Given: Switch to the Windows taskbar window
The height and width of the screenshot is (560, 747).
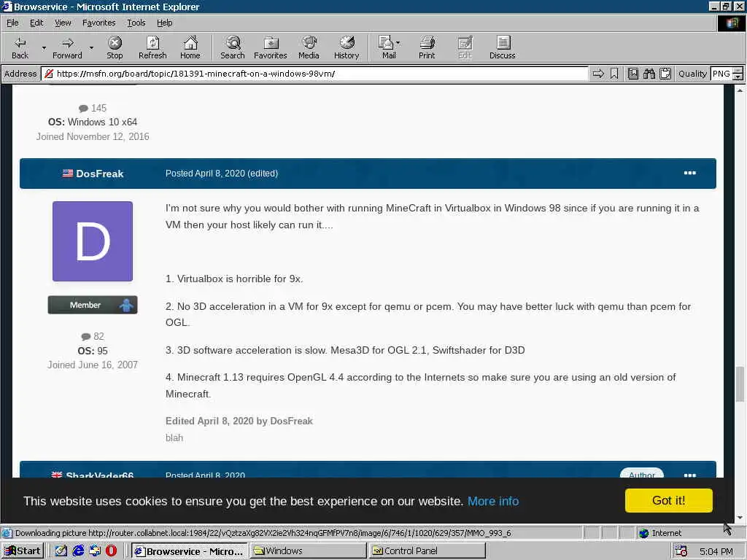Looking at the screenshot, I should click(x=308, y=551).
